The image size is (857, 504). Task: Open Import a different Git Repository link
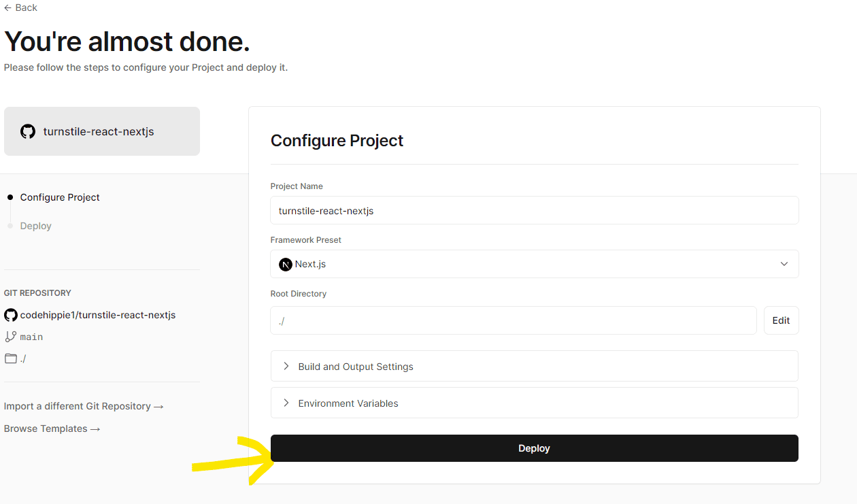[x=84, y=406]
